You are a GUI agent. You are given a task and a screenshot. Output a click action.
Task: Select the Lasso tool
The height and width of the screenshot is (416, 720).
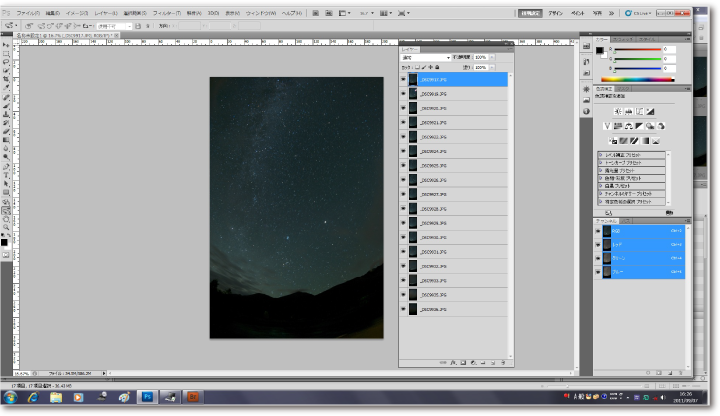pos(6,62)
